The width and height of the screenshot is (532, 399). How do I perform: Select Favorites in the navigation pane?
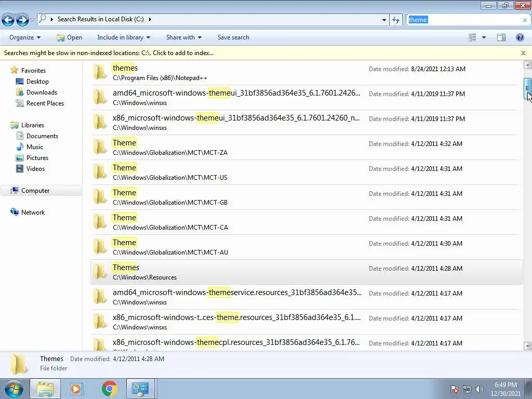tap(33, 71)
